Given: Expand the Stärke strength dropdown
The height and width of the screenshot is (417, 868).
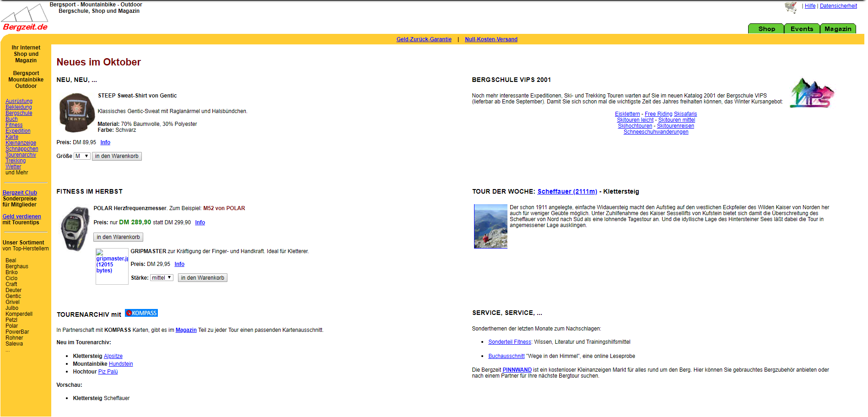Looking at the screenshot, I should (162, 278).
